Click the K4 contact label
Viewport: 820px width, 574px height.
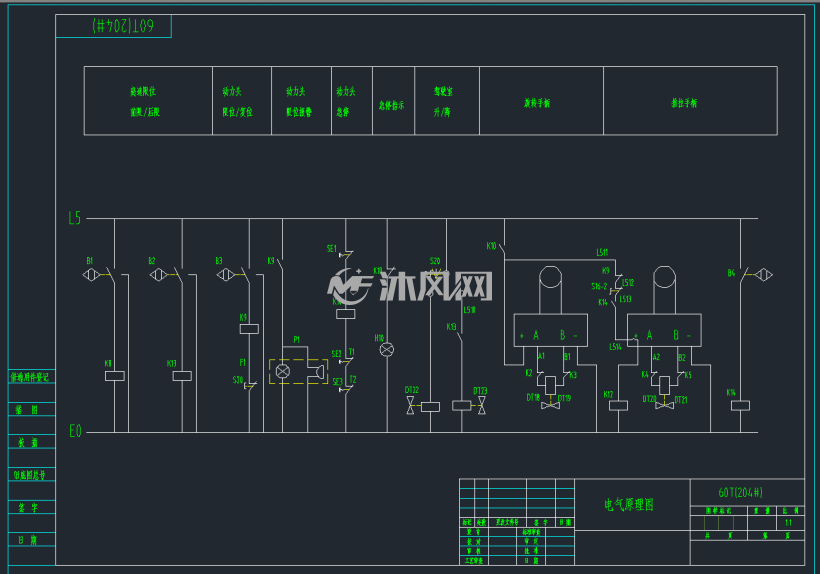[645, 374]
